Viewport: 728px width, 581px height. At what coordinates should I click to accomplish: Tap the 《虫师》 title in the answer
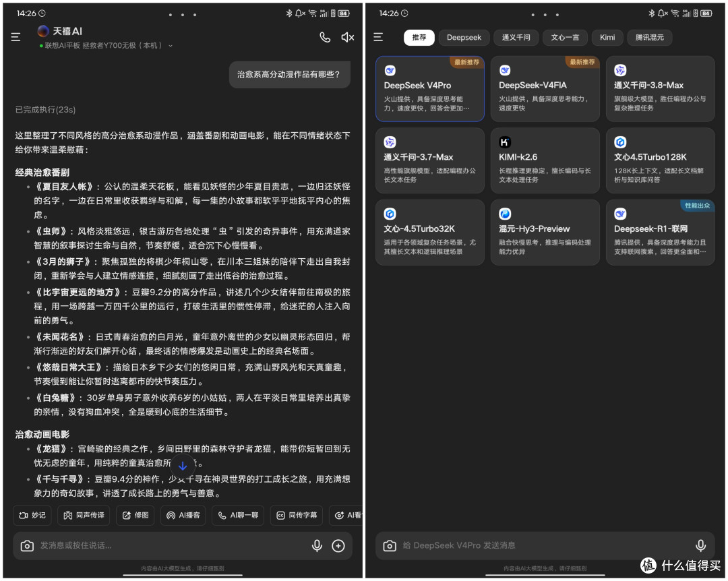pyautogui.click(x=51, y=231)
